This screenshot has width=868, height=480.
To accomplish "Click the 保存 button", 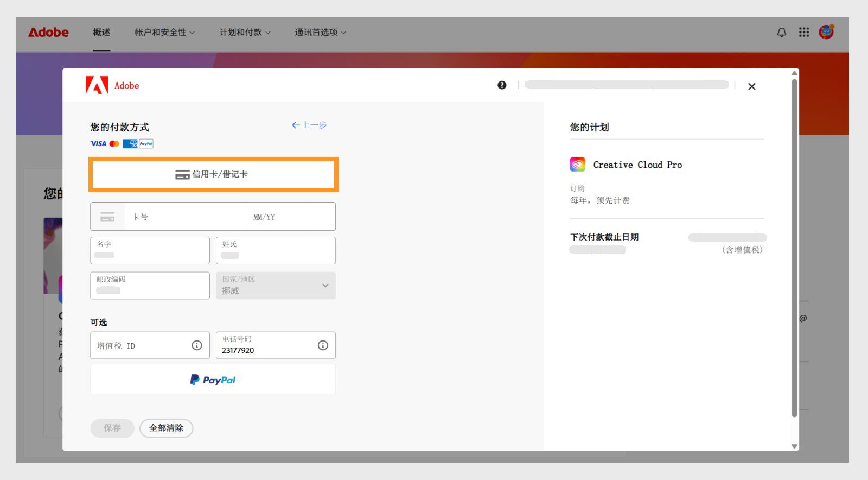I will (x=112, y=428).
